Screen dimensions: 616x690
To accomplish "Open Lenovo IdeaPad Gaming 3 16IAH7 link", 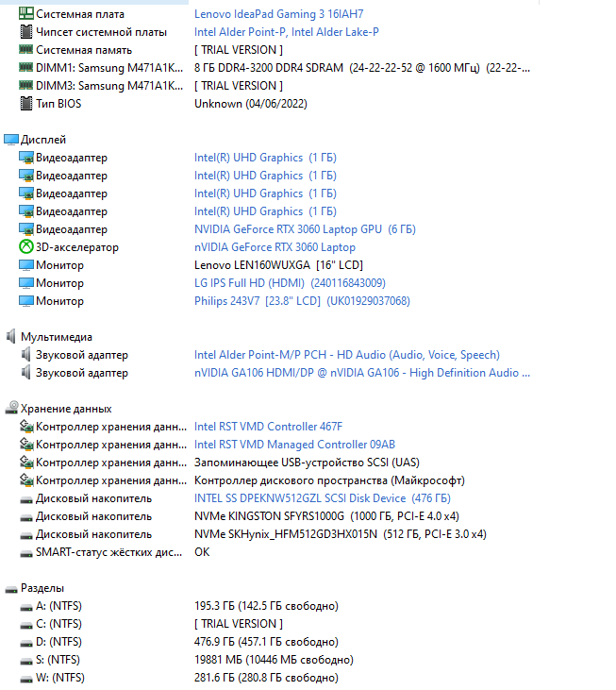I will point(279,14).
